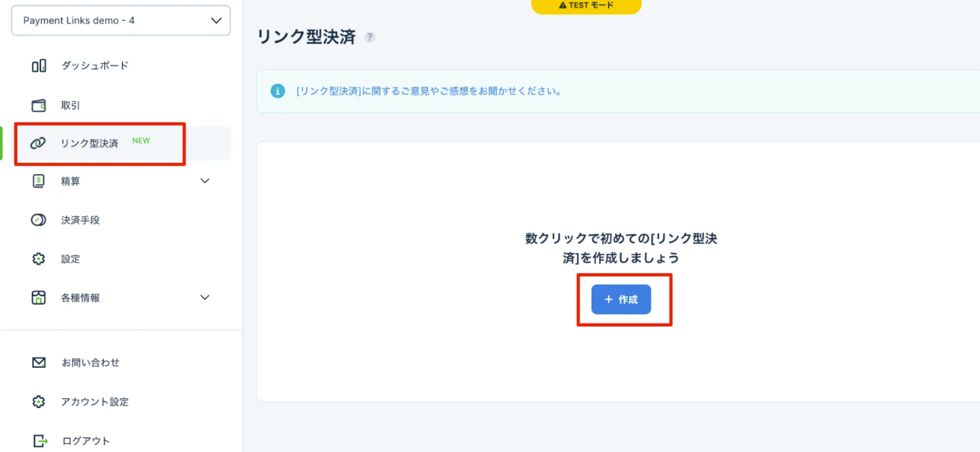Viewport: 980px width, 452px height.
Task: Open the ダッシュボード menu item
Action: [x=95, y=66]
